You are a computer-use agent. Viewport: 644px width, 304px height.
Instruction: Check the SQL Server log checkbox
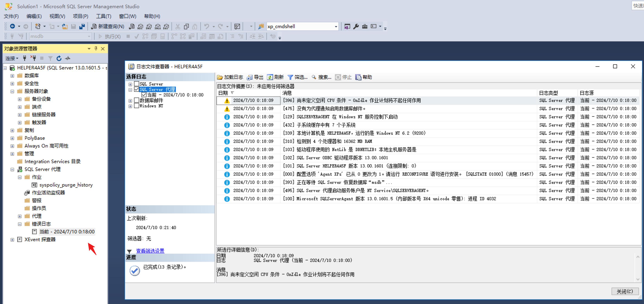[137, 84]
